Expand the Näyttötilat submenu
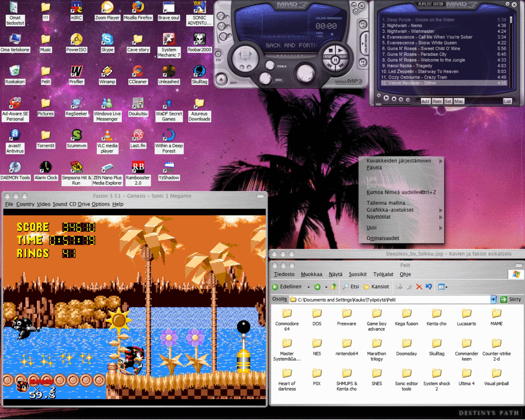This screenshot has width=525, height=420. 441,217
